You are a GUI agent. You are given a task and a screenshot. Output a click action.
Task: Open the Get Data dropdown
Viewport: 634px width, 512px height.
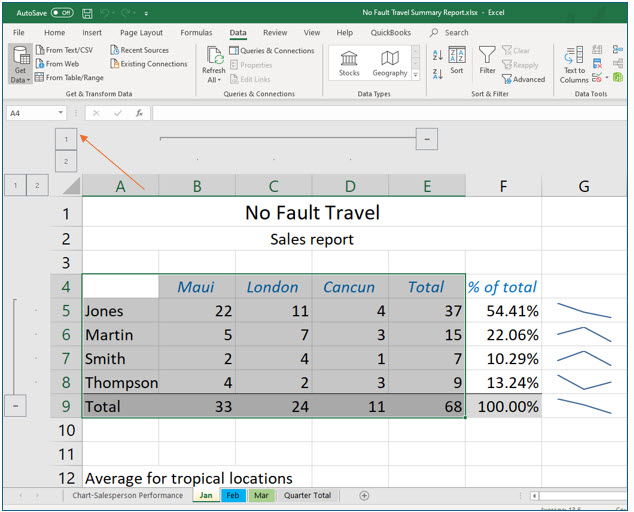point(20,64)
